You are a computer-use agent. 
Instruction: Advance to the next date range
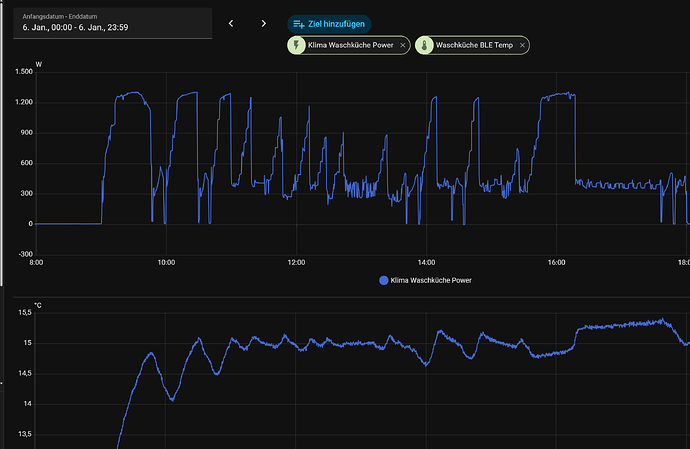pos(264,23)
